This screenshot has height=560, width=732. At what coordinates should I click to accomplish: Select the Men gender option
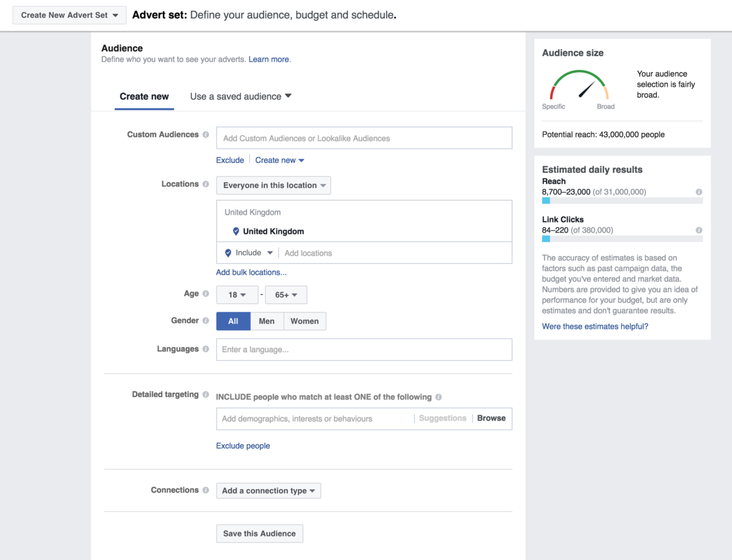[x=267, y=321]
